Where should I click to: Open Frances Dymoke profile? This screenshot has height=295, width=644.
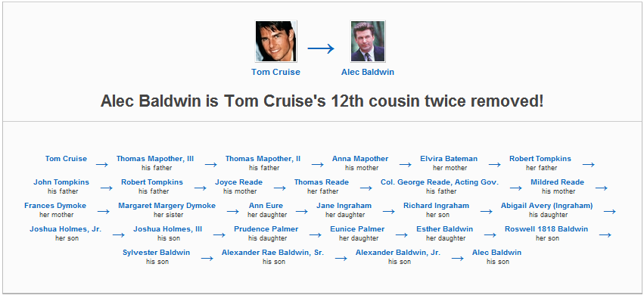(x=55, y=206)
